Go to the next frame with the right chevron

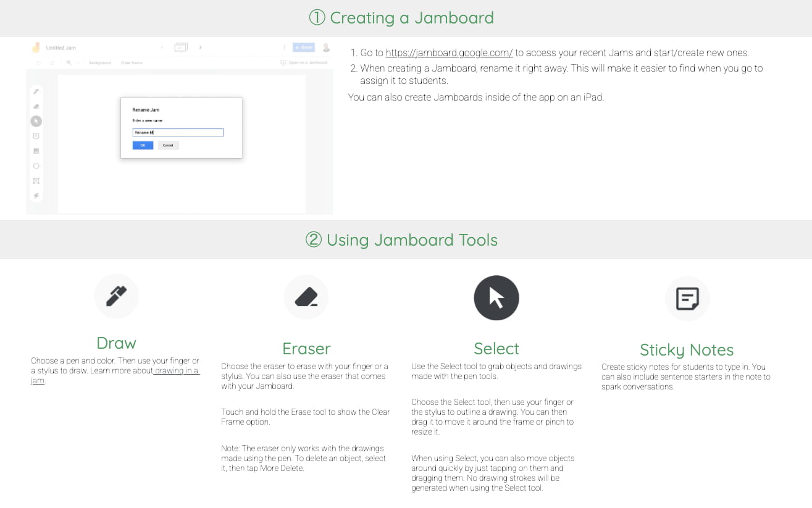(201, 47)
